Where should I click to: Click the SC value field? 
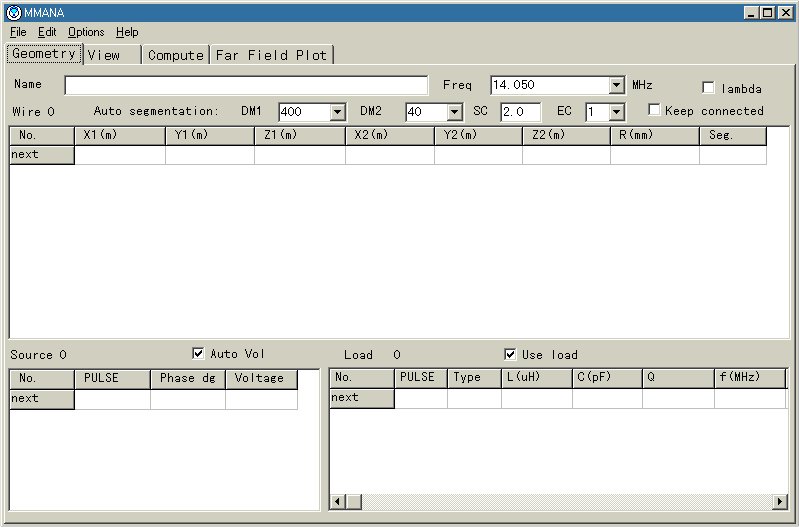(520, 112)
